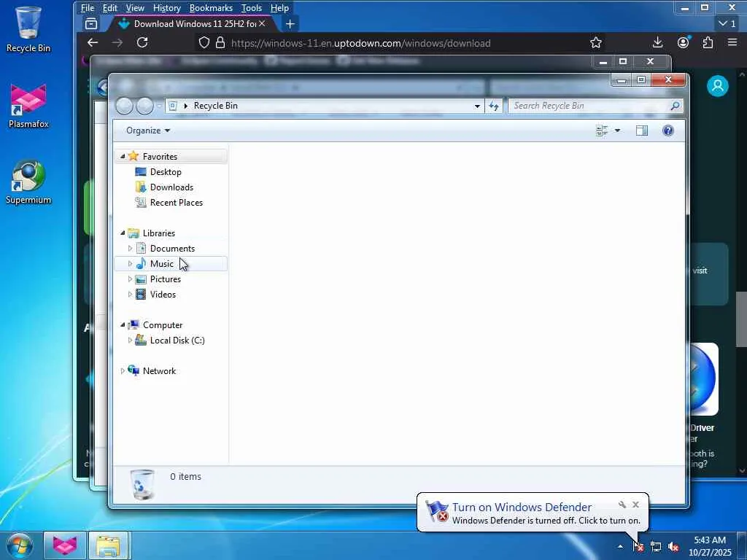Click Explorer forward navigation button
Viewport: 747px width, 560px height.
pos(145,106)
